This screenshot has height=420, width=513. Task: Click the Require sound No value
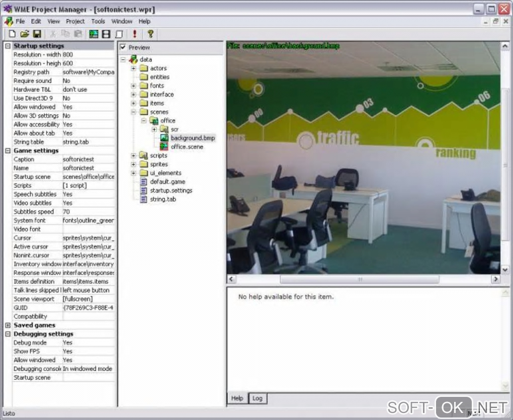89,81
